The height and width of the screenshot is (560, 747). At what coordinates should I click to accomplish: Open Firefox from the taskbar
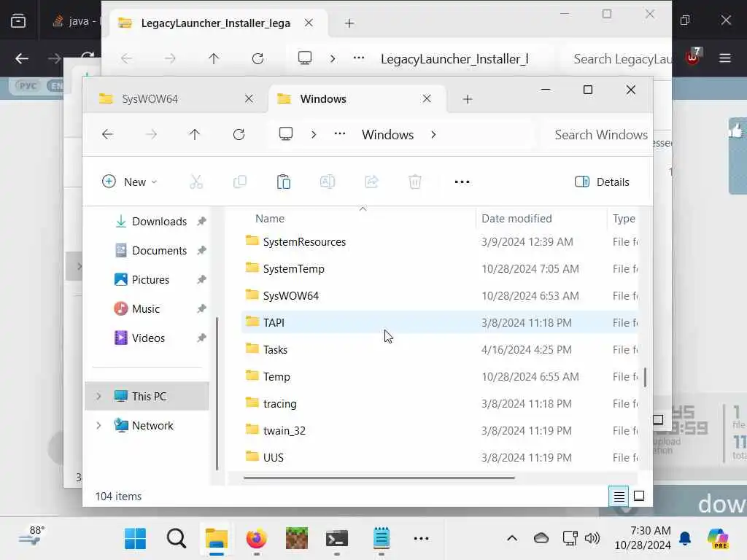coord(256,539)
